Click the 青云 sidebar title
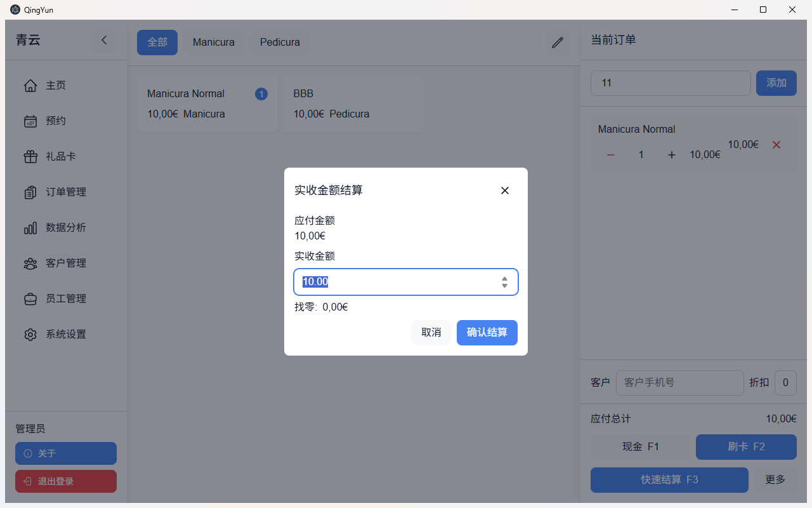The image size is (812, 508). (28, 40)
